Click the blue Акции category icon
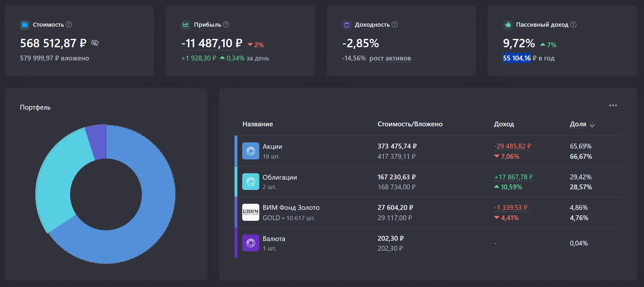Screen dimensions: 644x287 point(251,151)
